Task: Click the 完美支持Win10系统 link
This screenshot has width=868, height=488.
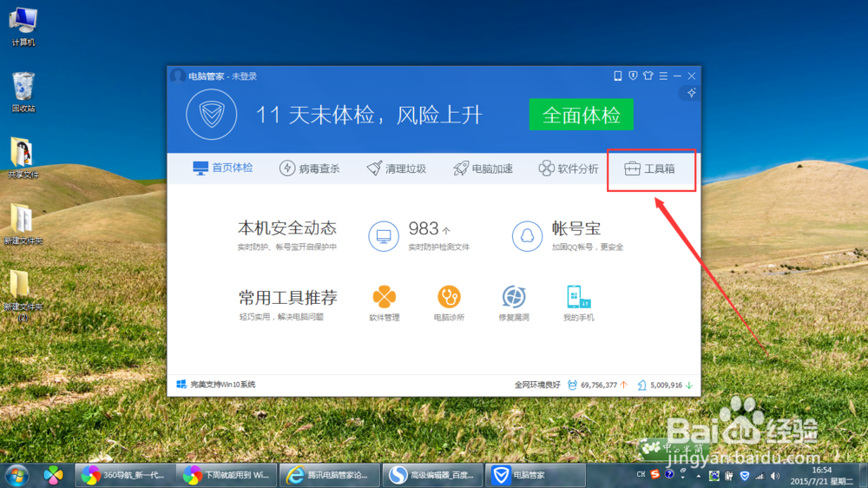Action: click(216, 385)
